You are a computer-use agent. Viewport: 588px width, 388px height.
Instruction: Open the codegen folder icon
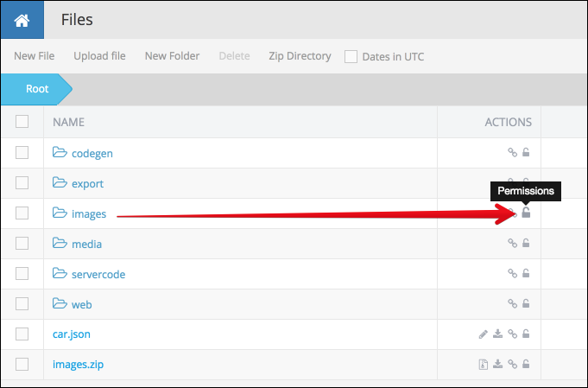(x=60, y=152)
